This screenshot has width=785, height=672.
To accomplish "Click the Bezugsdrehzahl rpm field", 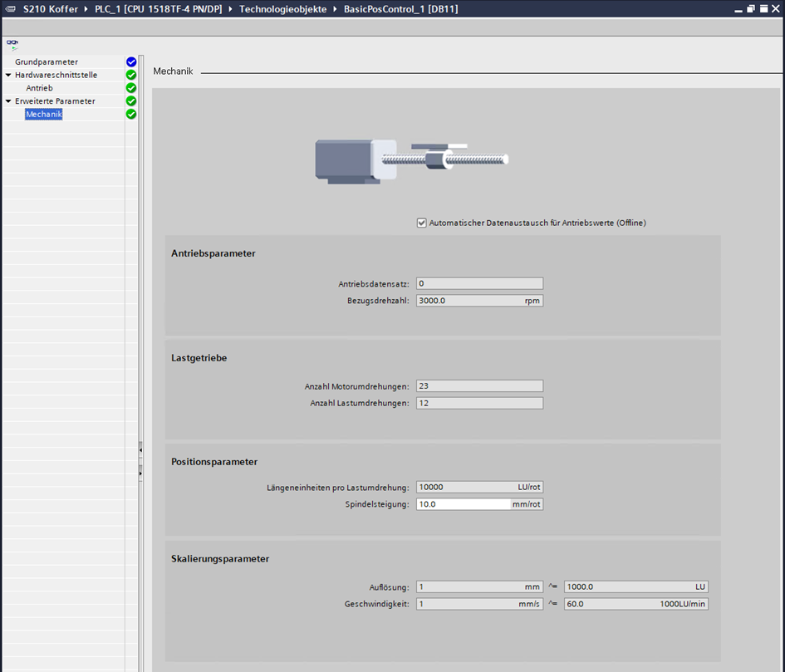I will coord(468,301).
